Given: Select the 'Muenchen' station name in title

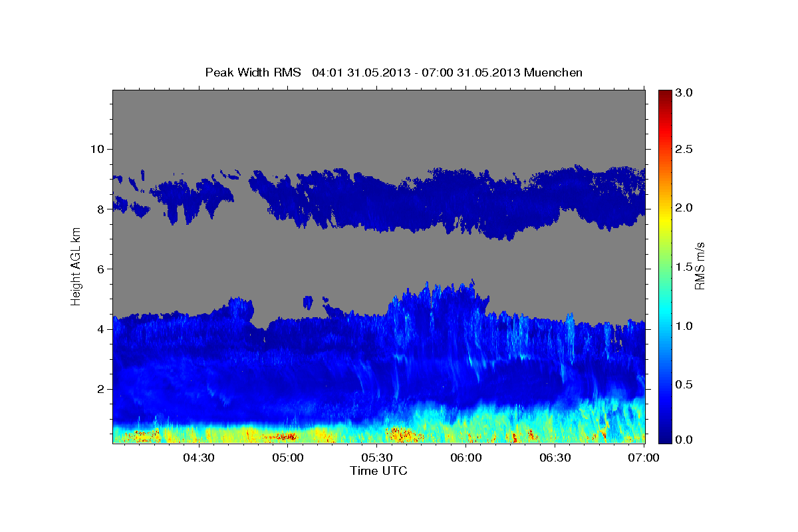Looking at the screenshot, I should point(553,72).
